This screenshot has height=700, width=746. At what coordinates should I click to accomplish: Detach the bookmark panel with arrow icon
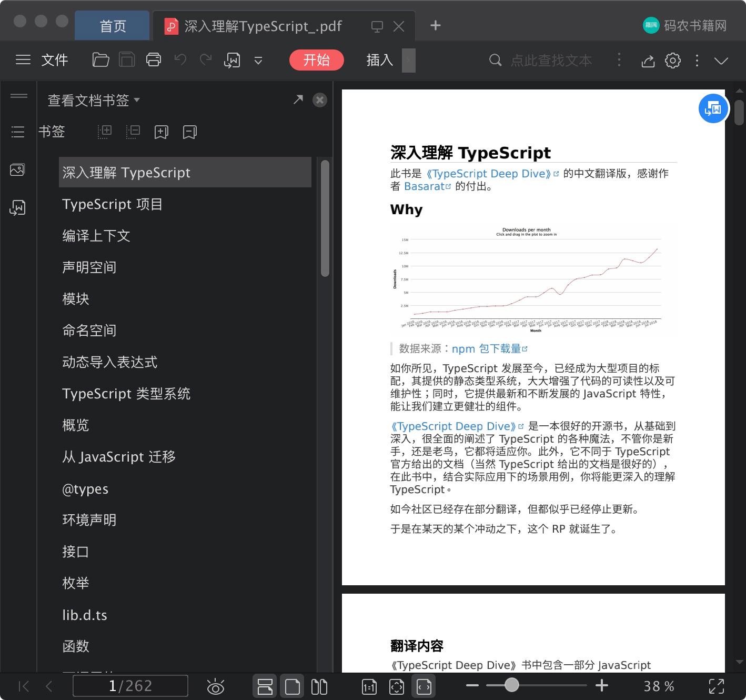(298, 99)
